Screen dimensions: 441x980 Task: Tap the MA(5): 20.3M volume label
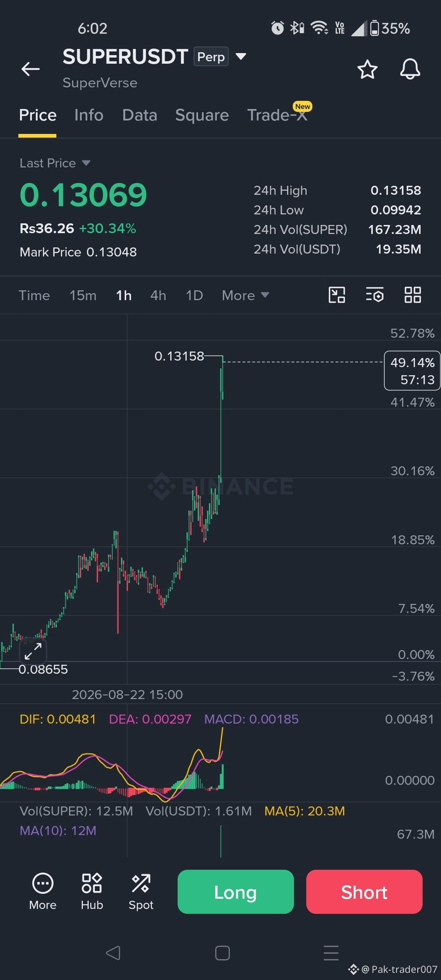click(x=305, y=811)
